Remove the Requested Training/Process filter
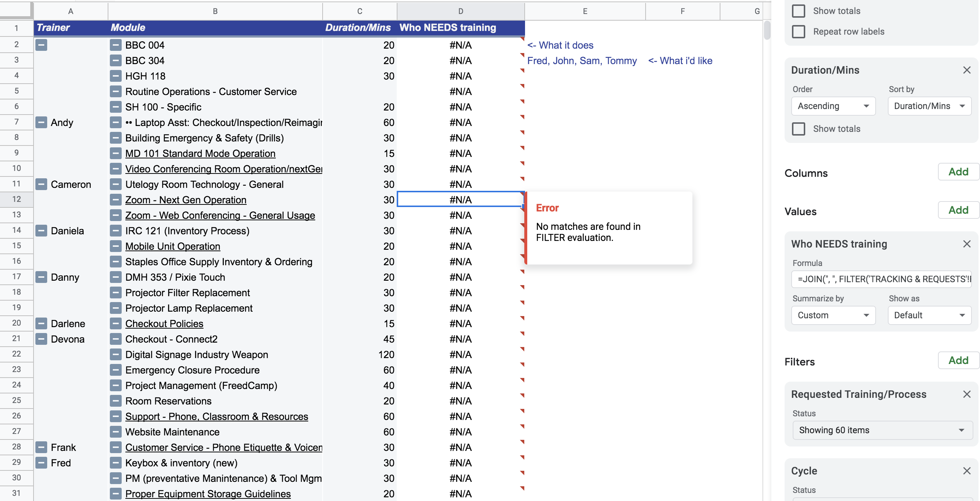This screenshot has width=980, height=501. coord(966,394)
